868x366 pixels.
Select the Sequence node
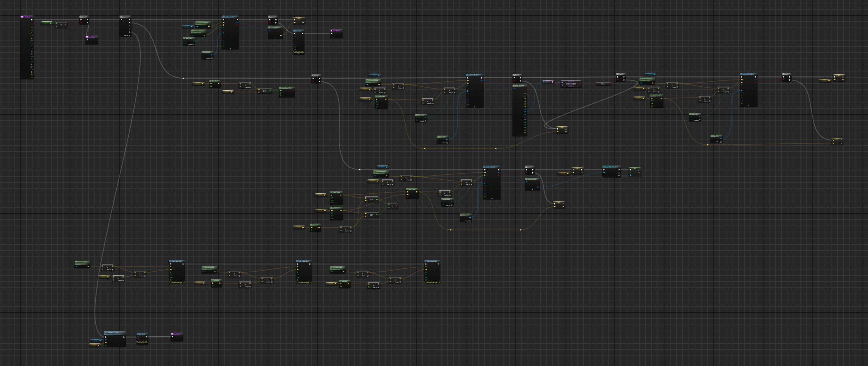pos(126,26)
